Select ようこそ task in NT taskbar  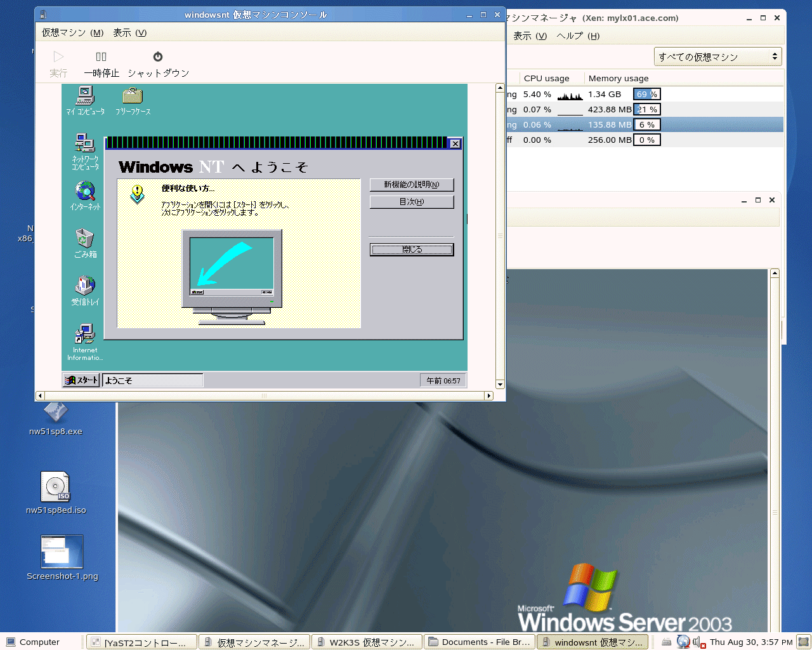pos(153,380)
